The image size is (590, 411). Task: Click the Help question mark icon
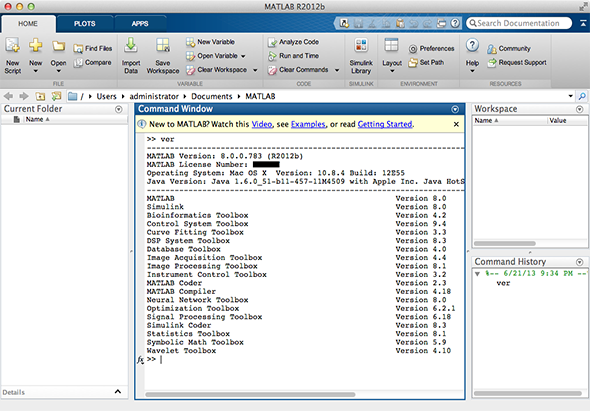(472, 45)
